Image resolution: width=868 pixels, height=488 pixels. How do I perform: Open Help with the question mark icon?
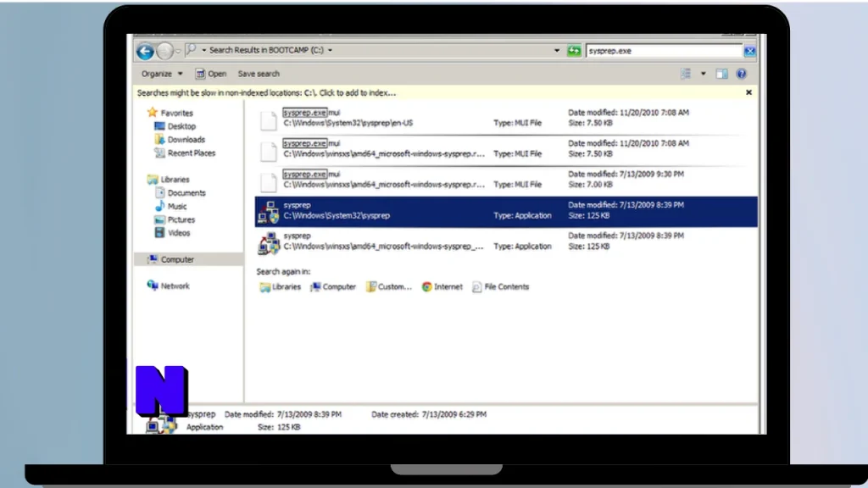click(x=741, y=74)
